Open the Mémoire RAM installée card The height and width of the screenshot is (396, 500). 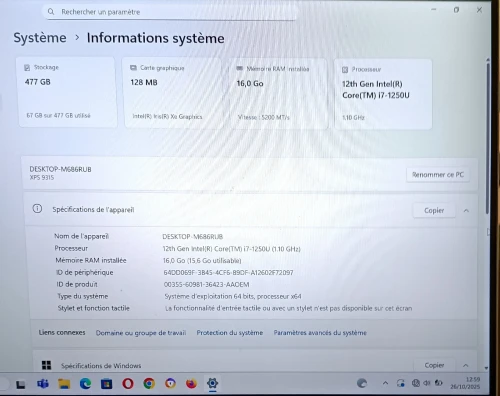tap(279, 94)
